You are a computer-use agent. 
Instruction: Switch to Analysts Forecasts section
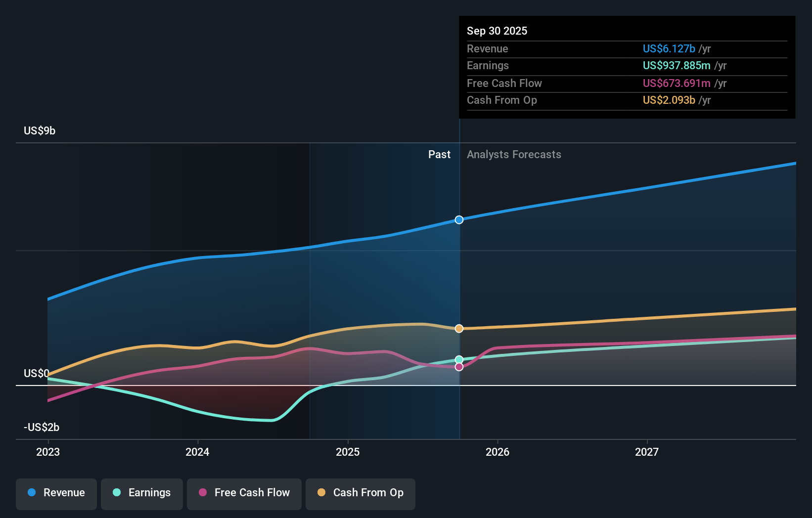[x=514, y=154]
